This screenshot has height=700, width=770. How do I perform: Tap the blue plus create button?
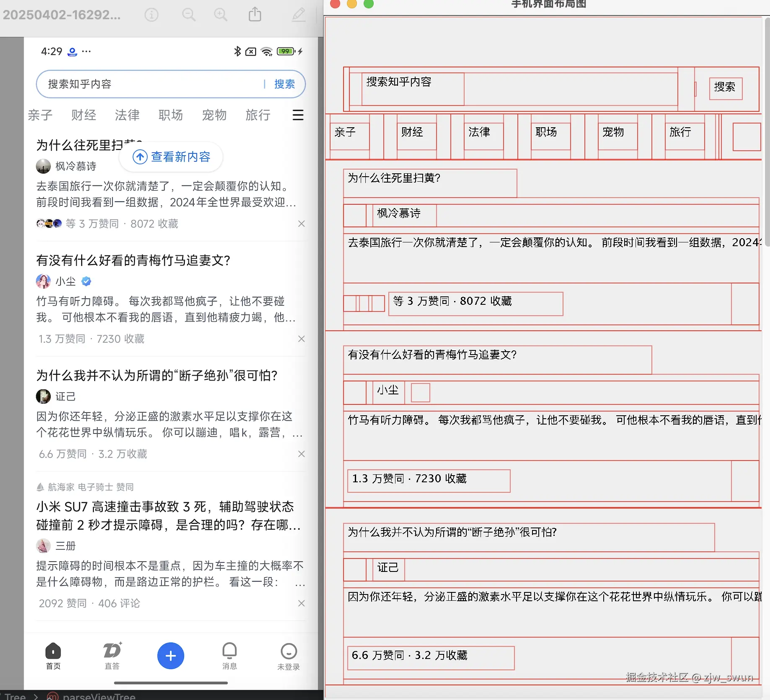click(x=171, y=656)
